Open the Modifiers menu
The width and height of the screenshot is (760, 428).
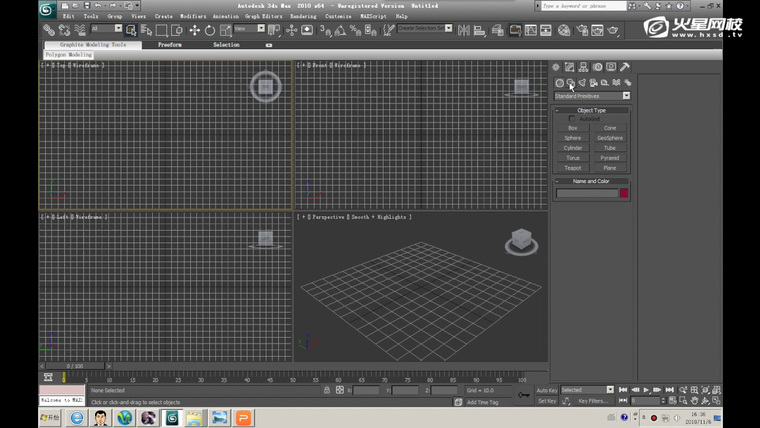coord(193,17)
